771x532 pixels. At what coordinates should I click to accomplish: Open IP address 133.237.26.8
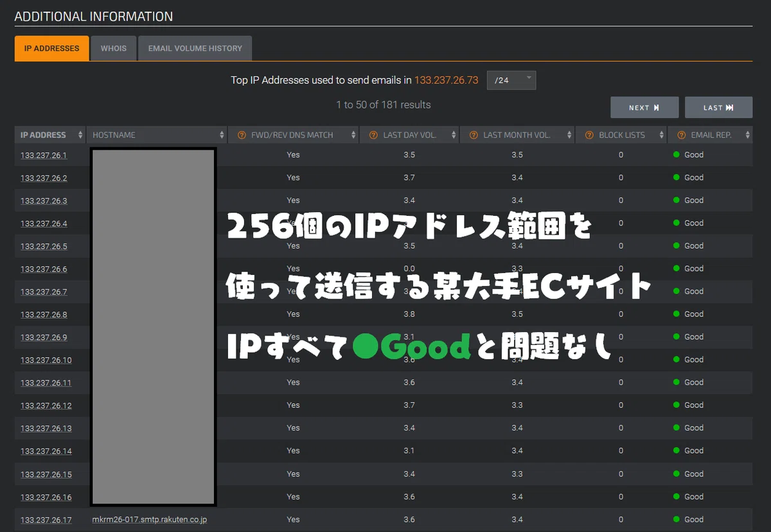pos(44,315)
